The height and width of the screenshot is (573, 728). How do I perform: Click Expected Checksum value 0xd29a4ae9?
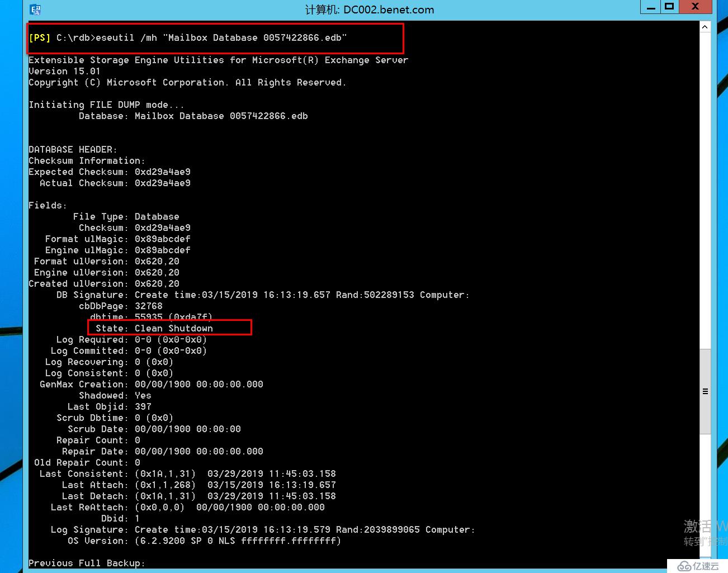[163, 172]
